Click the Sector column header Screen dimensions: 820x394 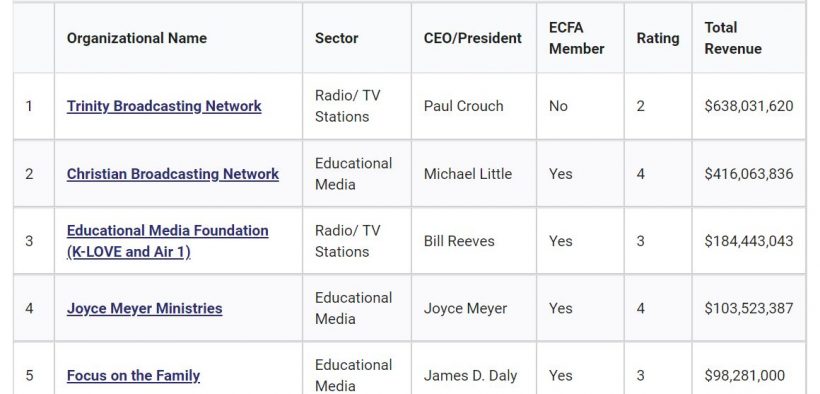coord(337,38)
